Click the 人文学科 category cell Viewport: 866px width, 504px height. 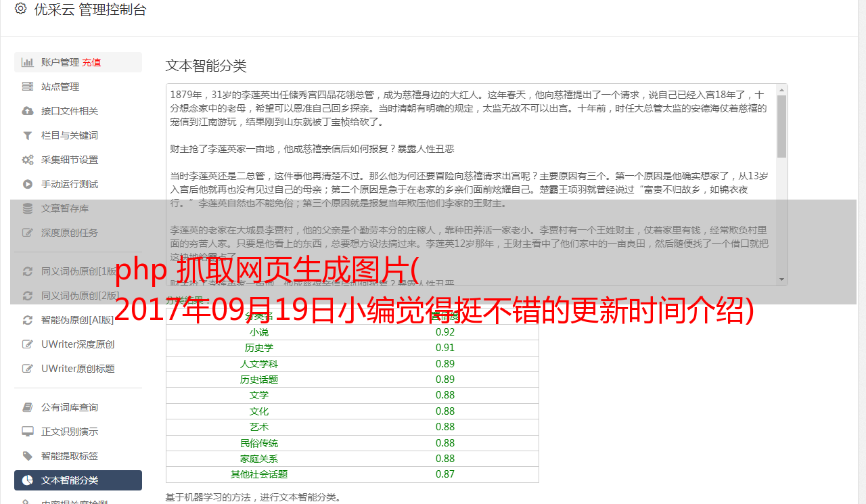point(259,364)
